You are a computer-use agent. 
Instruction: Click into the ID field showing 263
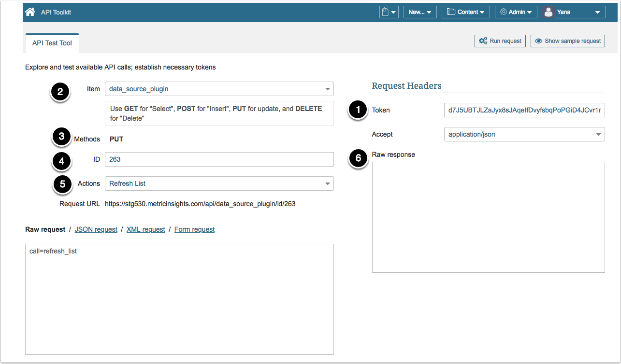[x=219, y=159]
